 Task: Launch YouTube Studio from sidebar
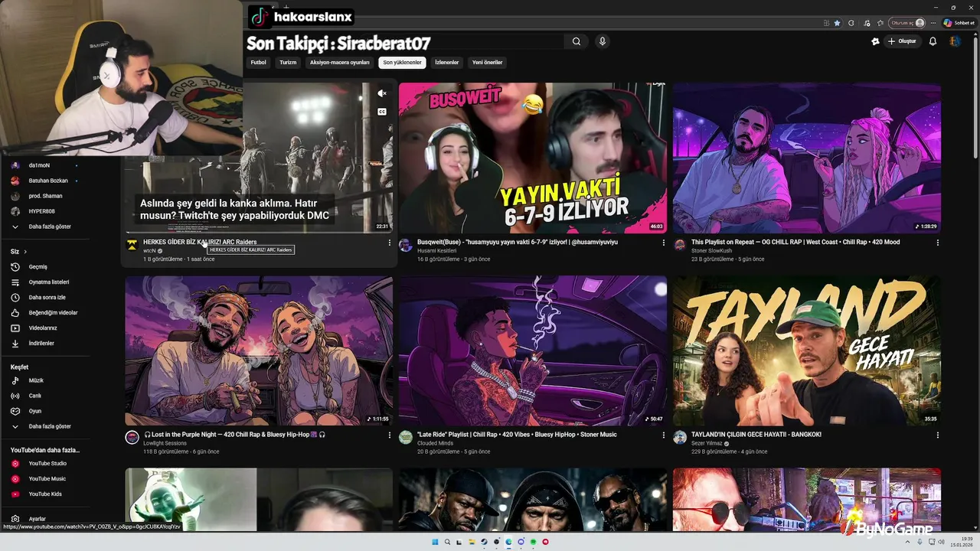pyautogui.click(x=46, y=464)
